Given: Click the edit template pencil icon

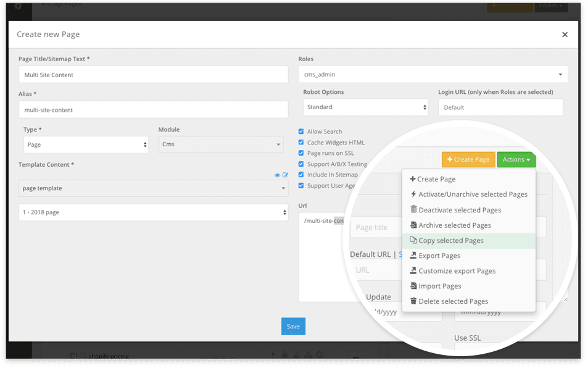Looking at the screenshot, I should coord(285,175).
